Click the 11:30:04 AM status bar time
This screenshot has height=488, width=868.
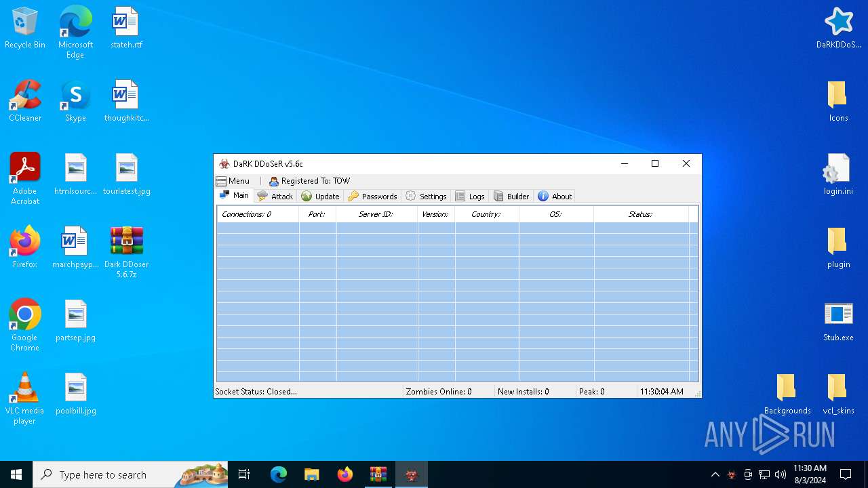click(662, 391)
